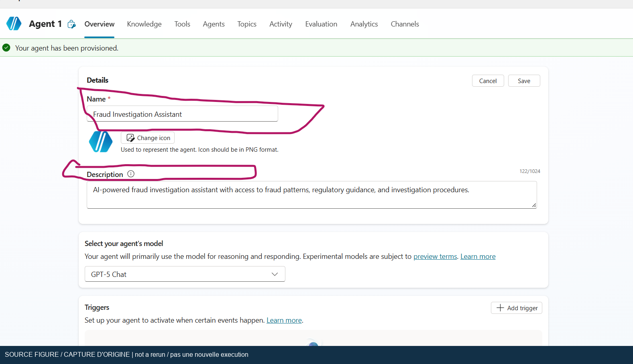Open the preview terms link

[x=435, y=256]
